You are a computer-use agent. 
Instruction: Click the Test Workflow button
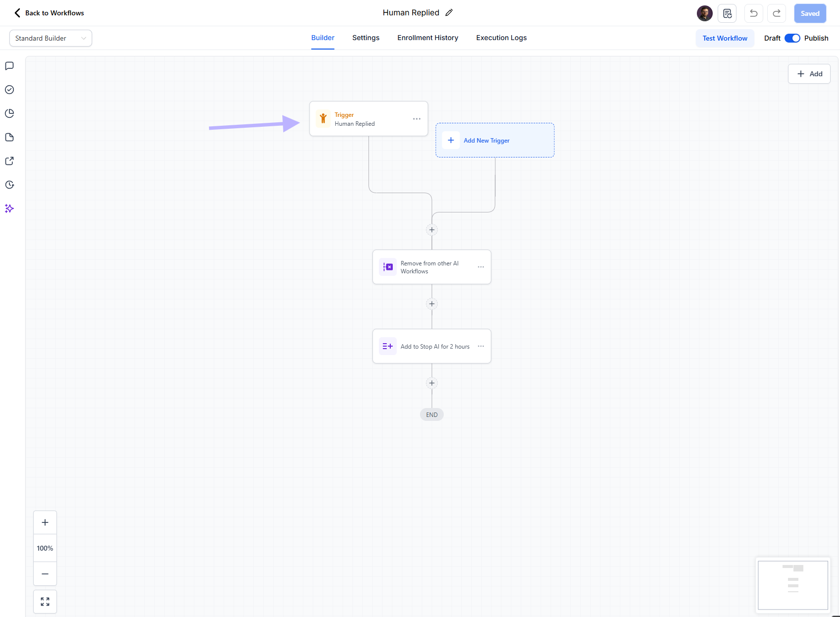coord(725,38)
